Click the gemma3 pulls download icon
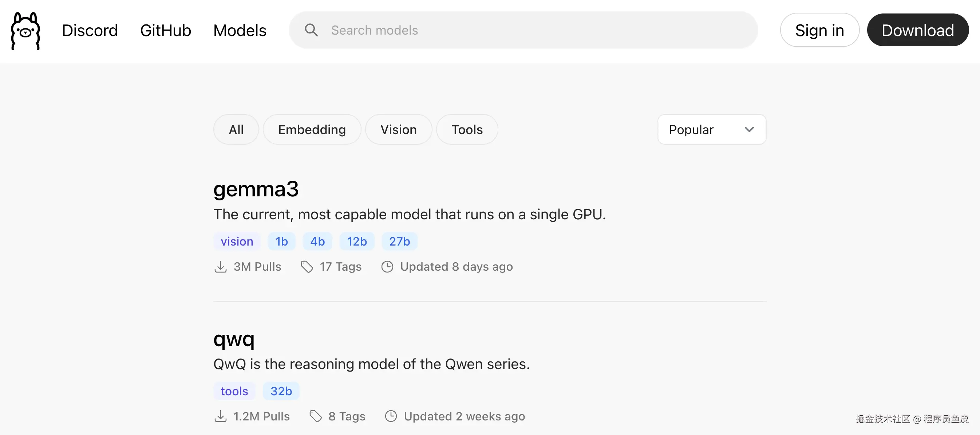 (220, 267)
